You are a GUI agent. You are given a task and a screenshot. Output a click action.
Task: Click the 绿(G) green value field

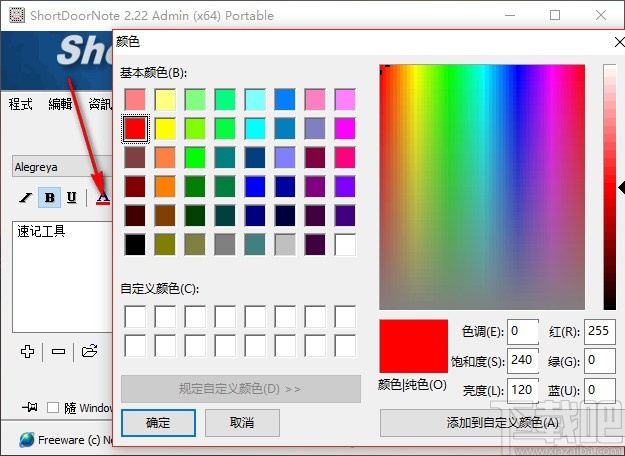click(x=600, y=361)
